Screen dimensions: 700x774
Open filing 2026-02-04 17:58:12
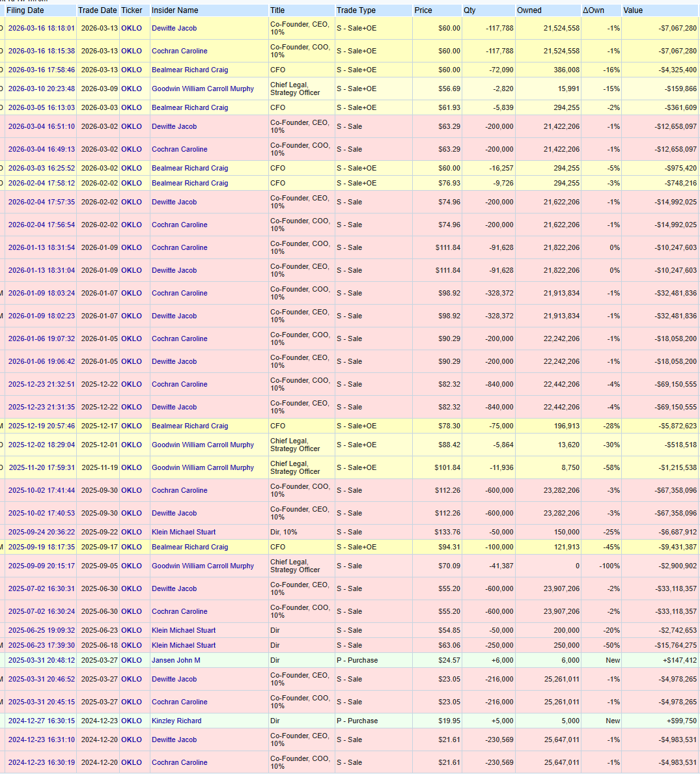42,183
